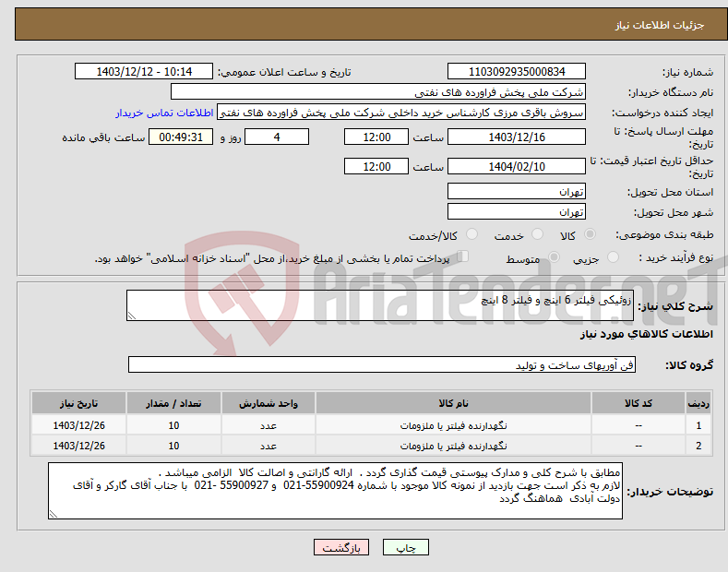Click the requester field سروش باقری مرزی
Viewport: 728px width, 572px height.
point(401,113)
